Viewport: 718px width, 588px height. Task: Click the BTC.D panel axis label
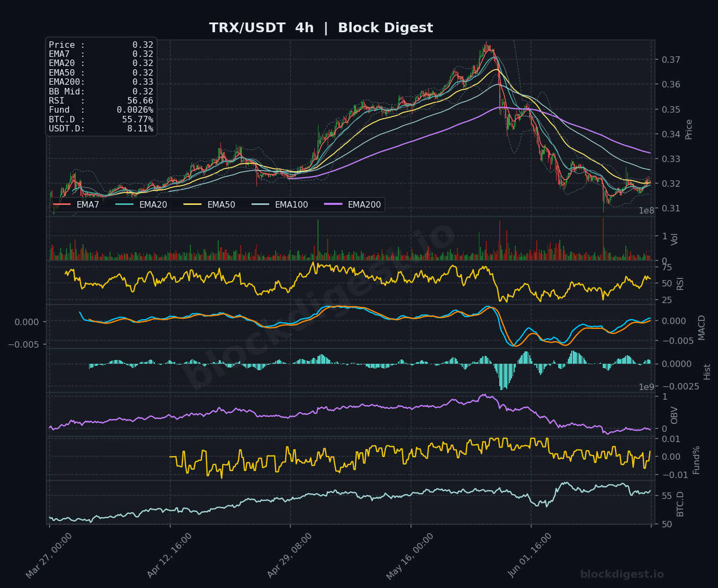[680, 504]
